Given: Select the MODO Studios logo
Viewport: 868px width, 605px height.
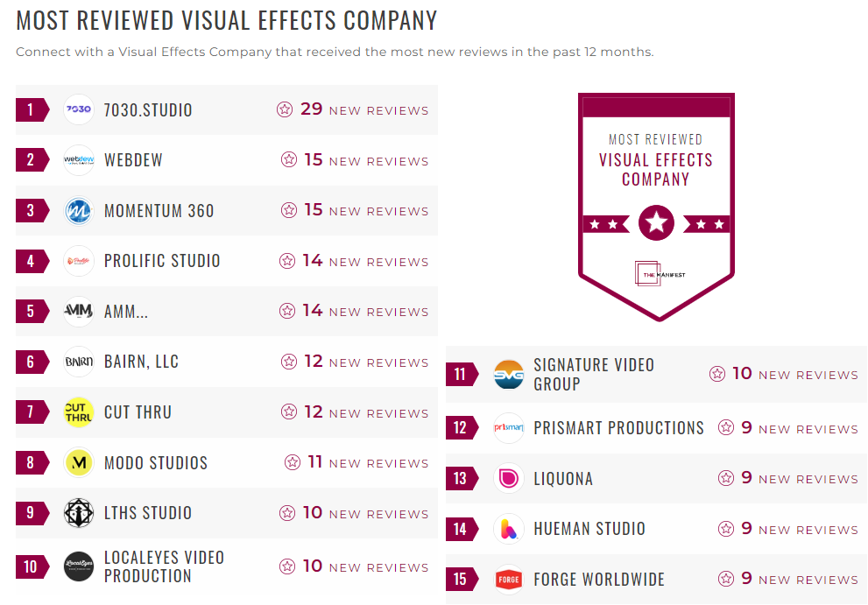Looking at the screenshot, I should tap(78, 462).
